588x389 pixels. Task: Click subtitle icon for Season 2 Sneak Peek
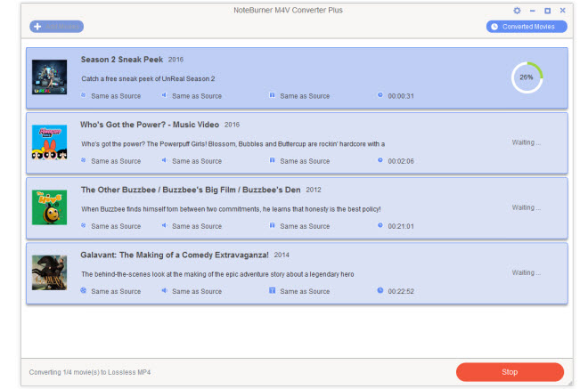[273, 95]
